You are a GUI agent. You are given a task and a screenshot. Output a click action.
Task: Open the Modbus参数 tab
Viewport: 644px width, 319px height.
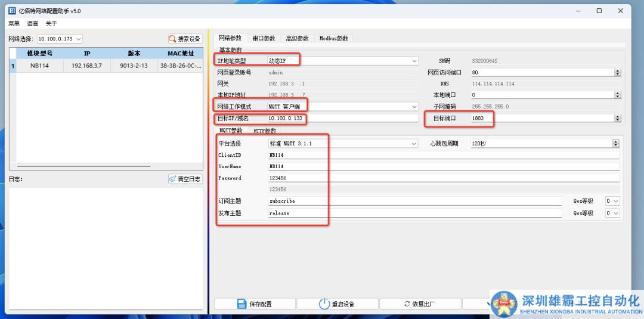point(333,38)
